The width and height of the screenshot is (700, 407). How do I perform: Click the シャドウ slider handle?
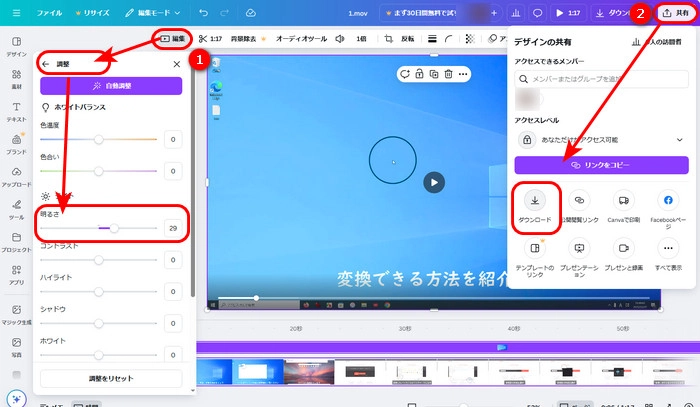point(99,323)
